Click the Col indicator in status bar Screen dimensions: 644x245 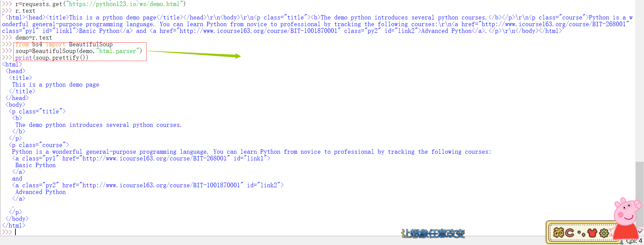(634, 241)
